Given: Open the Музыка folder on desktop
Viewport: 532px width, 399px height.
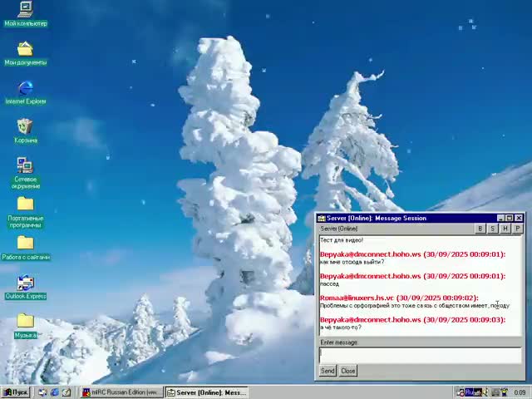Looking at the screenshot, I should pyautogui.click(x=25, y=322).
